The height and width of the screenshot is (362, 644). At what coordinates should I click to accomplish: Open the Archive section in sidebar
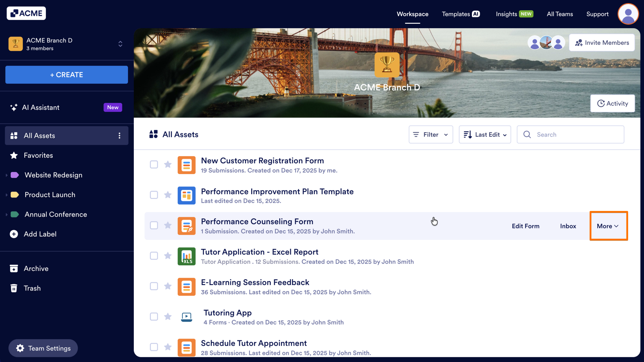click(x=14, y=268)
